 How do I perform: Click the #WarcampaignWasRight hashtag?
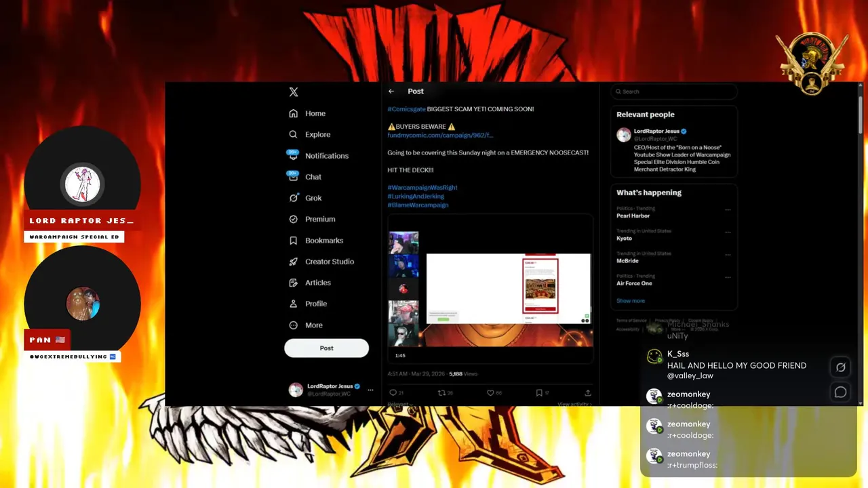tap(422, 187)
